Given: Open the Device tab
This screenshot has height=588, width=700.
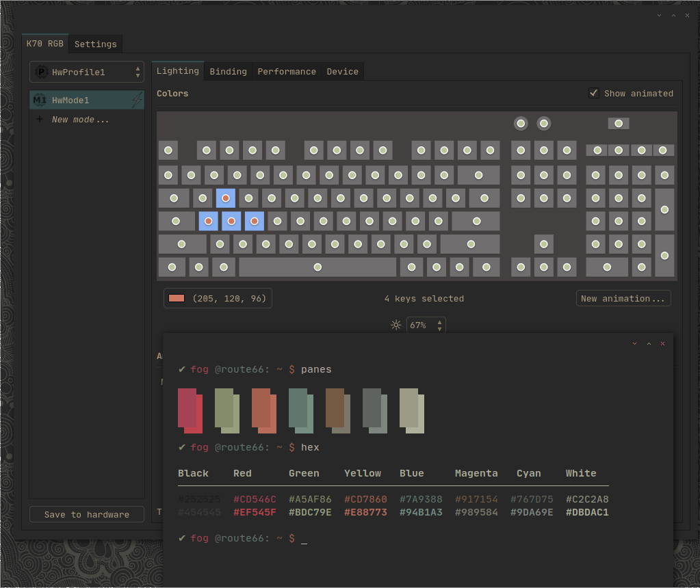Looking at the screenshot, I should point(342,71).
